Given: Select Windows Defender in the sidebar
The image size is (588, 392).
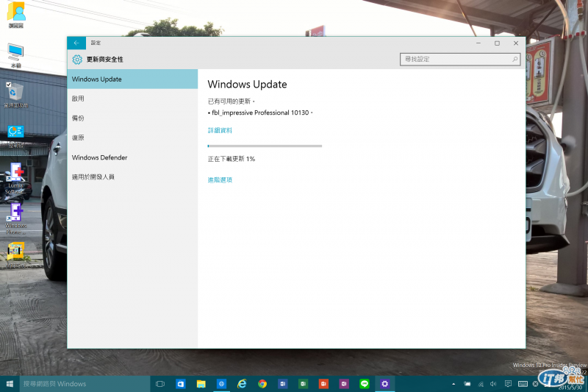Looking at the screenshot, I should [132, 157].
